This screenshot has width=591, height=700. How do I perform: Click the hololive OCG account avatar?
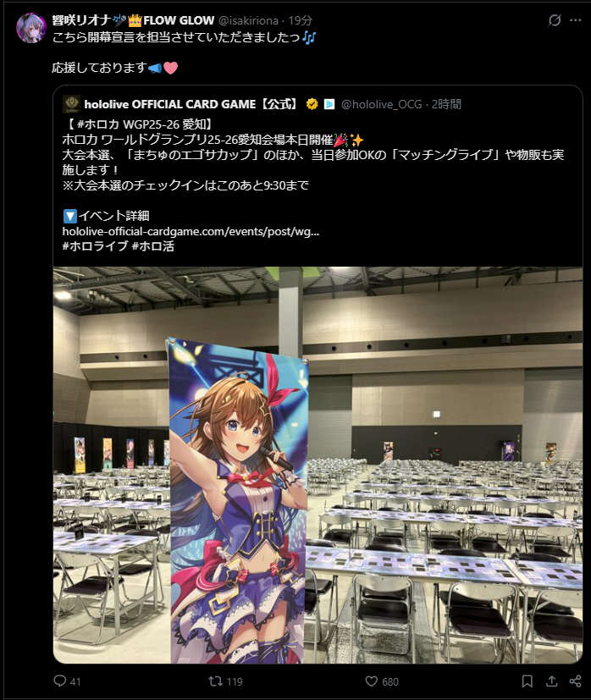pyautogui.click(x=71, y=103)
